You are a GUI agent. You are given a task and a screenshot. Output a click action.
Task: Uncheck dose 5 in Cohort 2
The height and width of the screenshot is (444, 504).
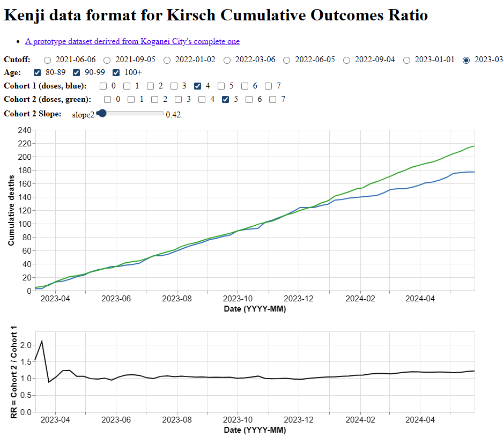point(226,100)
